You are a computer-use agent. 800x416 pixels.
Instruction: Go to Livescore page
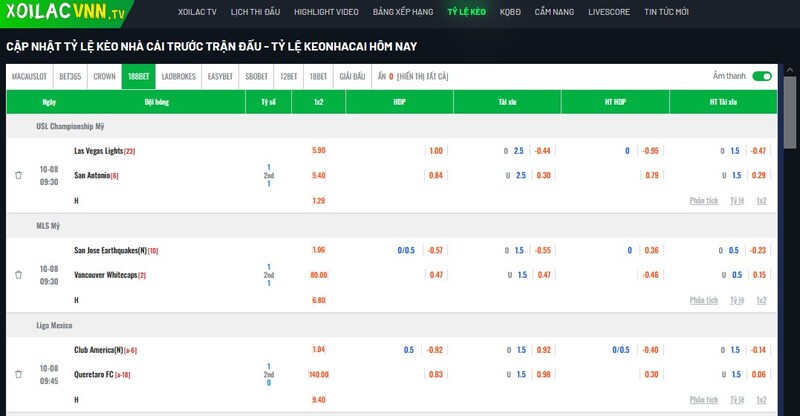[609, 12]
